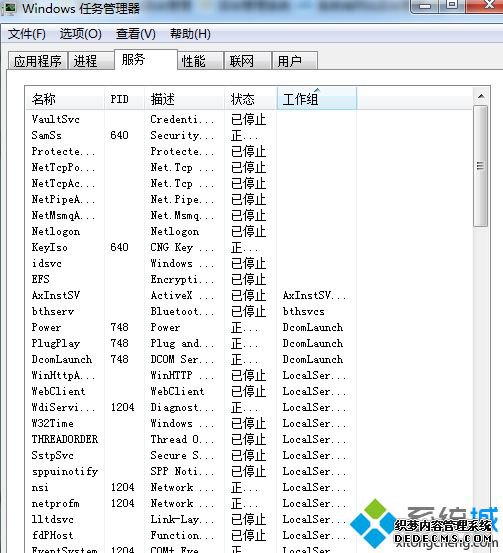Switch to the 性能 tab
Viewport: 503px width, 553px height.
tap(200, 61)
